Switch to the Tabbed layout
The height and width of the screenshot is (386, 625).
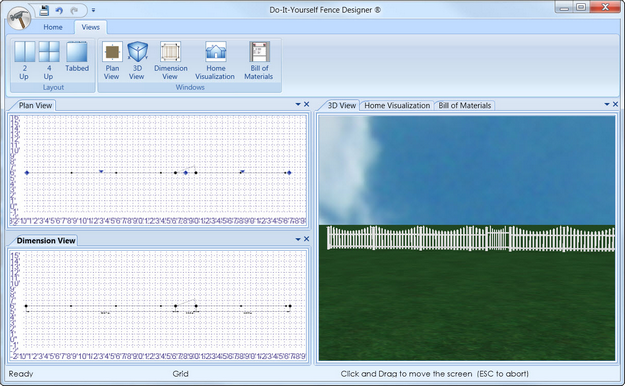[x=77, y=57]
